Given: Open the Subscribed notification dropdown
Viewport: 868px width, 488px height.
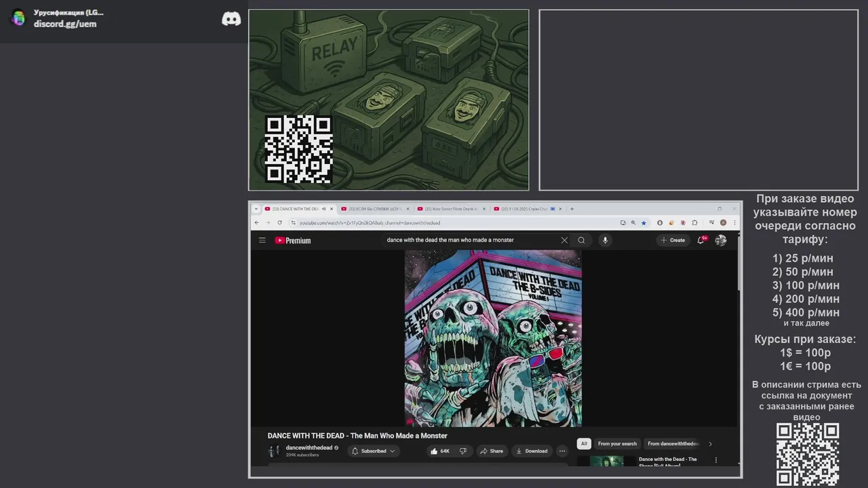Looking at the screenshot, I should (x=374, y=451).
